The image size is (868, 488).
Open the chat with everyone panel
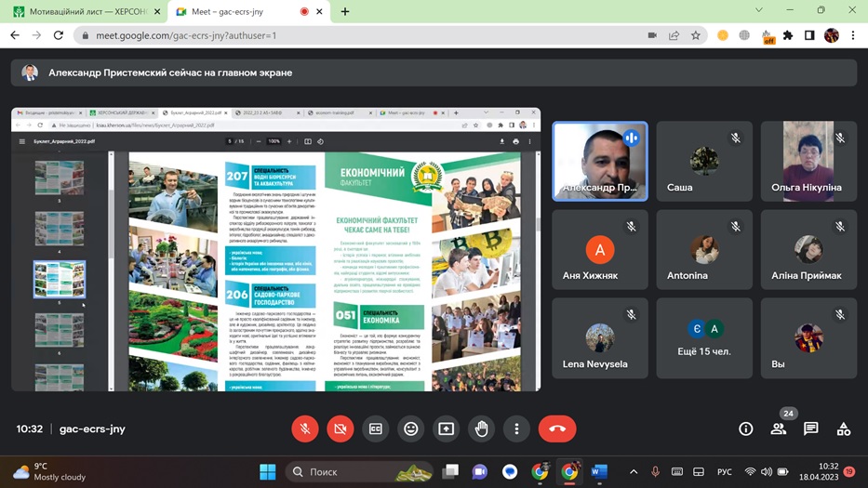811,429
